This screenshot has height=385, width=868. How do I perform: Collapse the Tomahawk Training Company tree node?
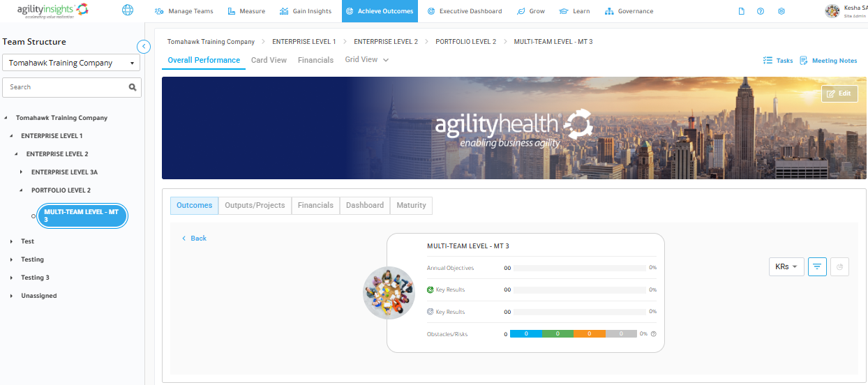[6, 118]
